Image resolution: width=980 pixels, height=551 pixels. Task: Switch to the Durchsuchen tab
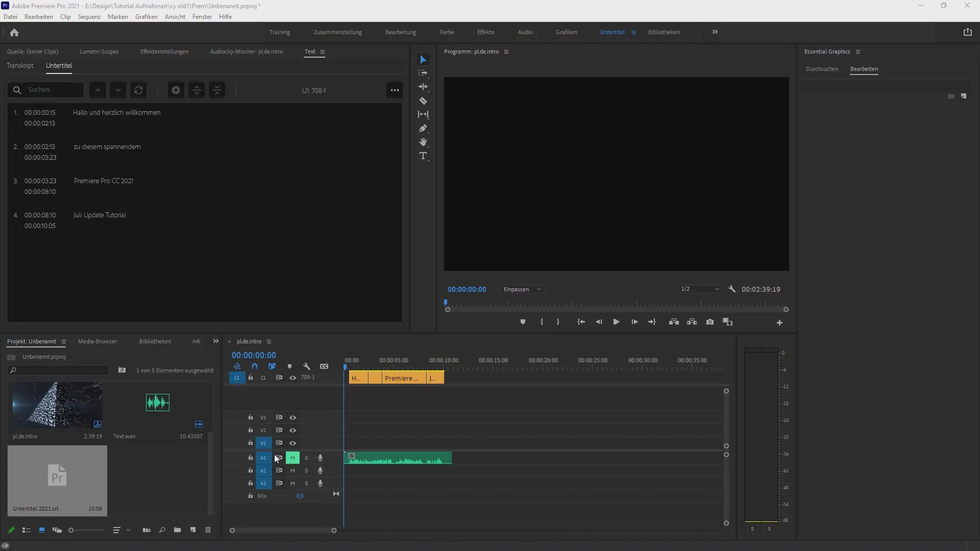click(x=822, y=69)
